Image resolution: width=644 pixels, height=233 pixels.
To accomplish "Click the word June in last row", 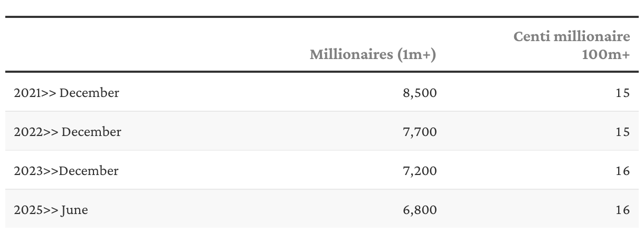I will point(74,210).
